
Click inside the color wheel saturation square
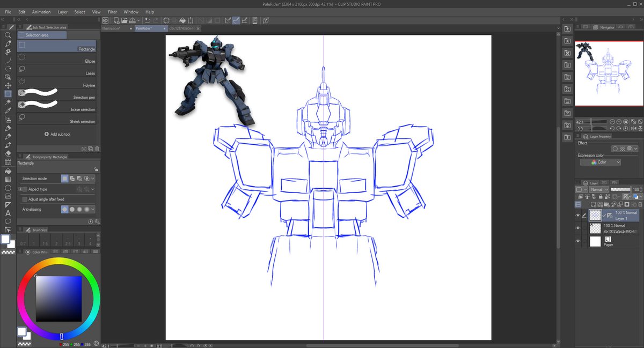(x=59, y=298)
